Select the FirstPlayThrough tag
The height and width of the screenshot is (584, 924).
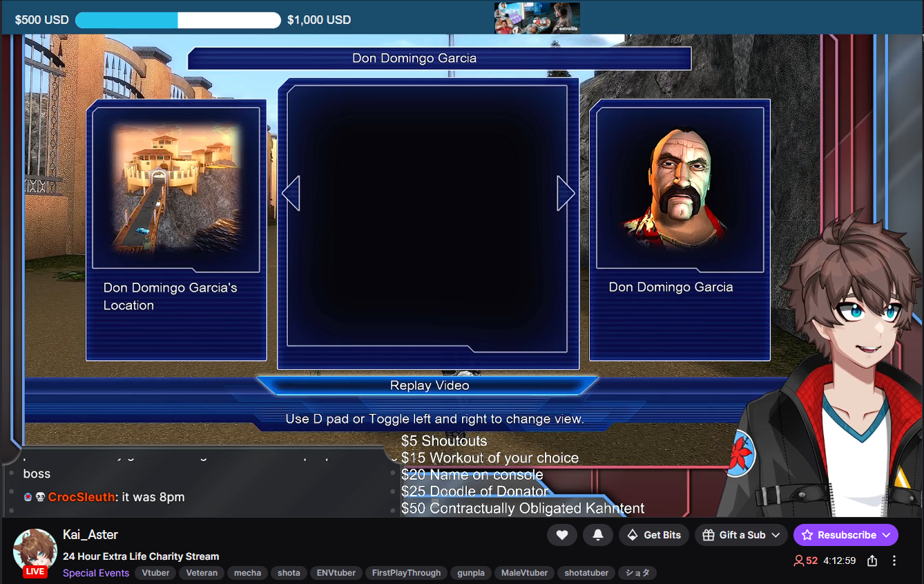tap(406, 573)
